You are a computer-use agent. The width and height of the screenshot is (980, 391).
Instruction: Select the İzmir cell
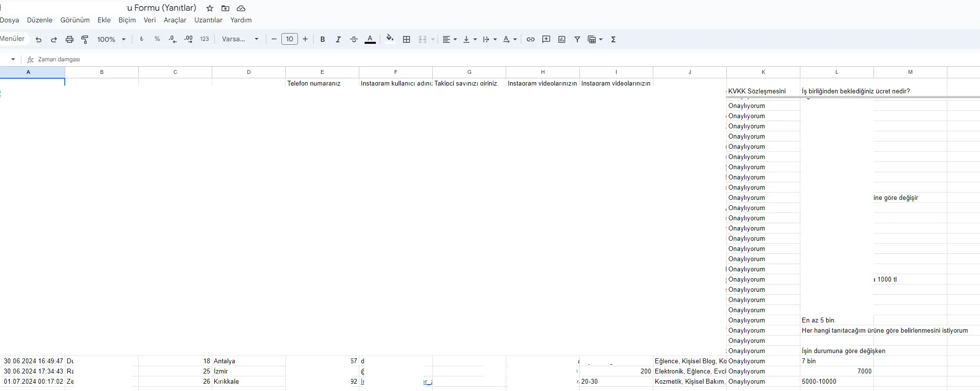(x=249, y=371)
